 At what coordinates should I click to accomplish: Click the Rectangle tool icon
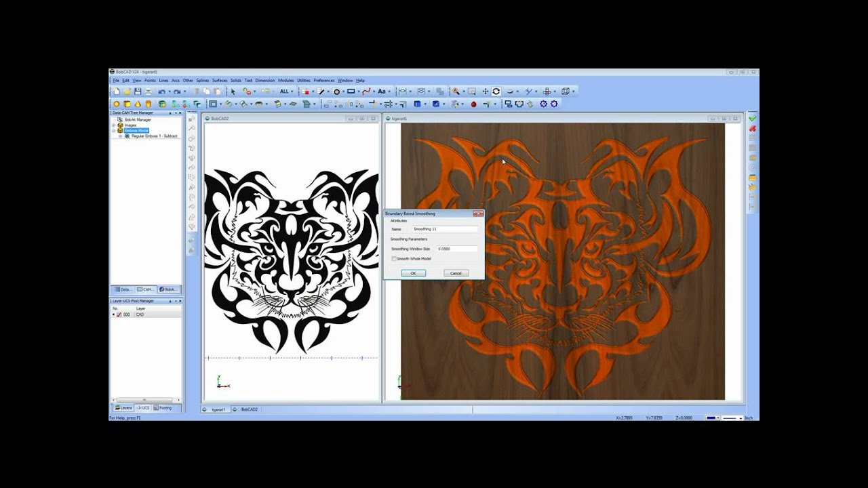pyautogui.click(x=351, y=91)
